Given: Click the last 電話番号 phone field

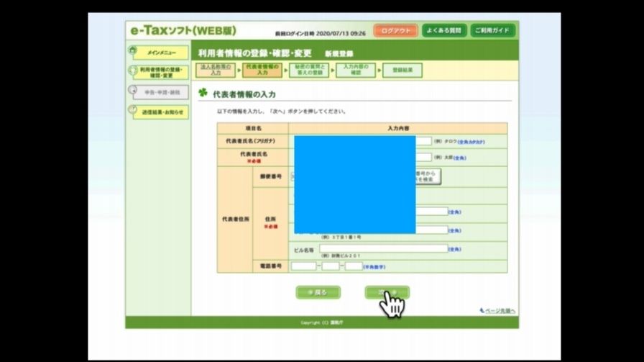Looking at the screenshot, I should coord(354,266).
